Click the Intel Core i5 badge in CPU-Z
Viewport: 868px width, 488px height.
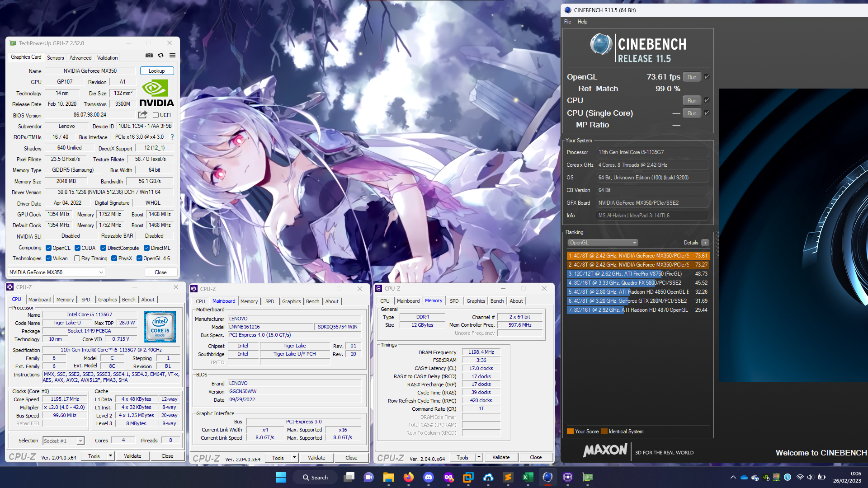[x=160, y=327]
